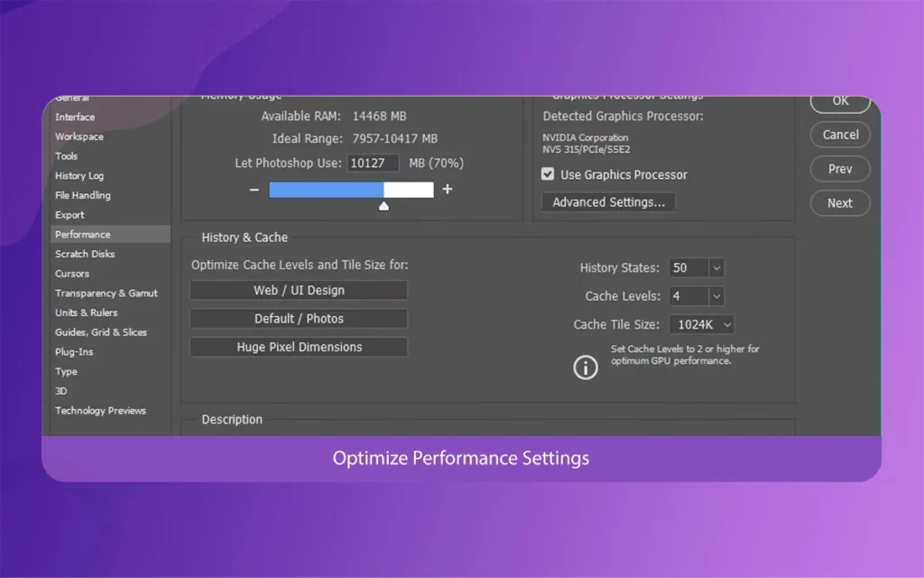This screenshot has height=578, width=924.
Task: Select Guides, Grid & Slices category
Action: pyautogui.click(x=101, y=332)
